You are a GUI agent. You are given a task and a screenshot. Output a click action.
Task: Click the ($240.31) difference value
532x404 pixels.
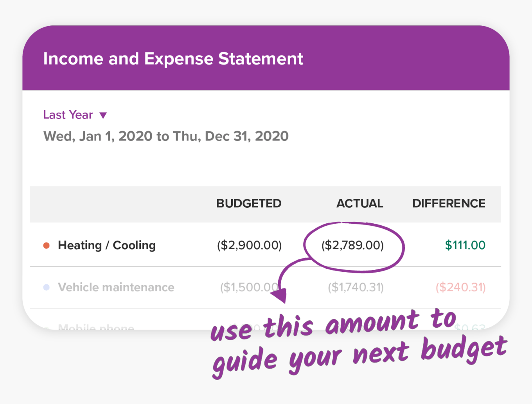(460, 287)
